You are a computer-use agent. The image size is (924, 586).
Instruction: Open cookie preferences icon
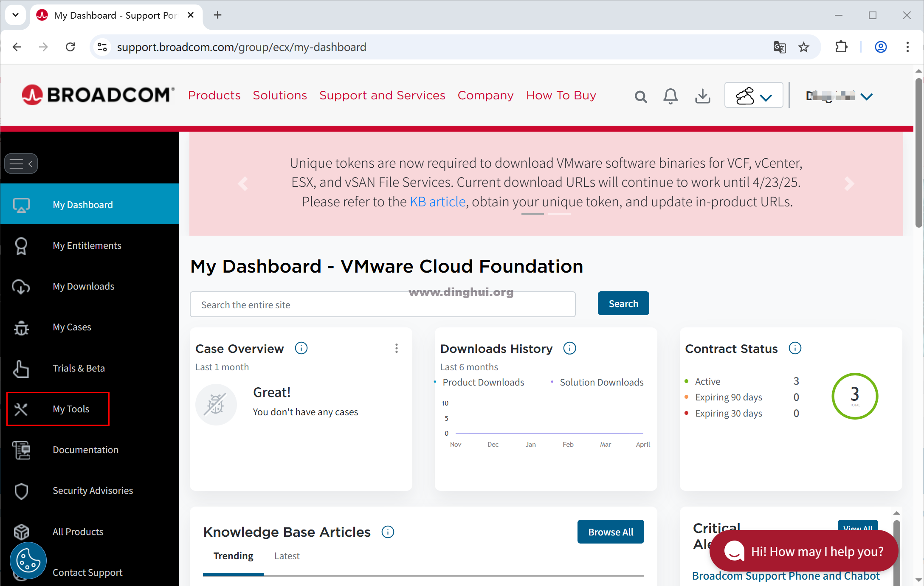click(28, 561)
